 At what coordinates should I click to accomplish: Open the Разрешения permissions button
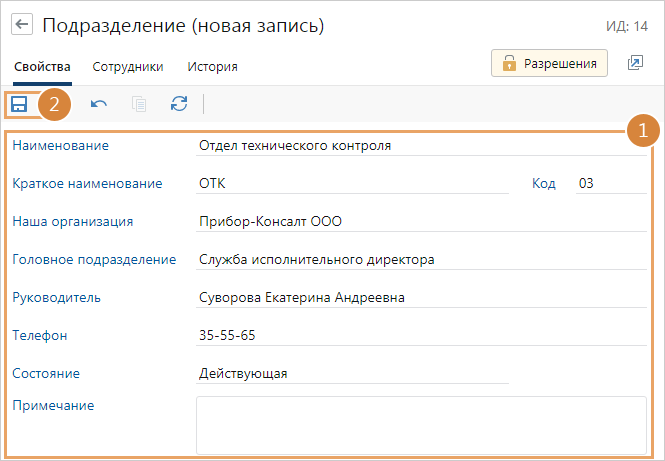(x=550, y=63)
